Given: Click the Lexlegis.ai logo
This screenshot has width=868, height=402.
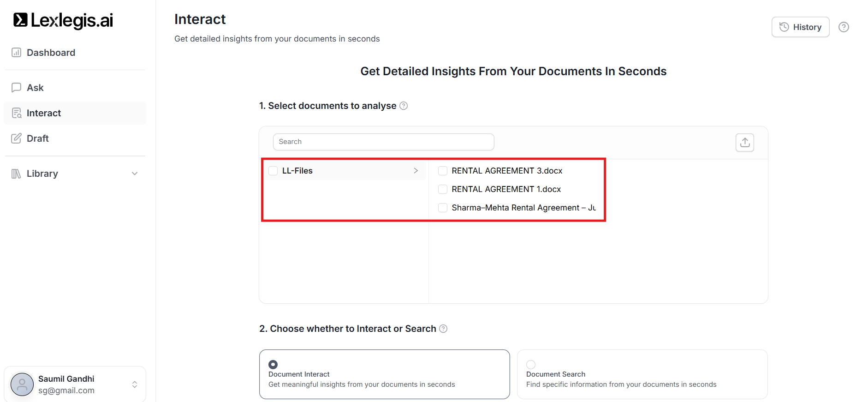Looking at the screenshot, I should click(x=63, y=20).
